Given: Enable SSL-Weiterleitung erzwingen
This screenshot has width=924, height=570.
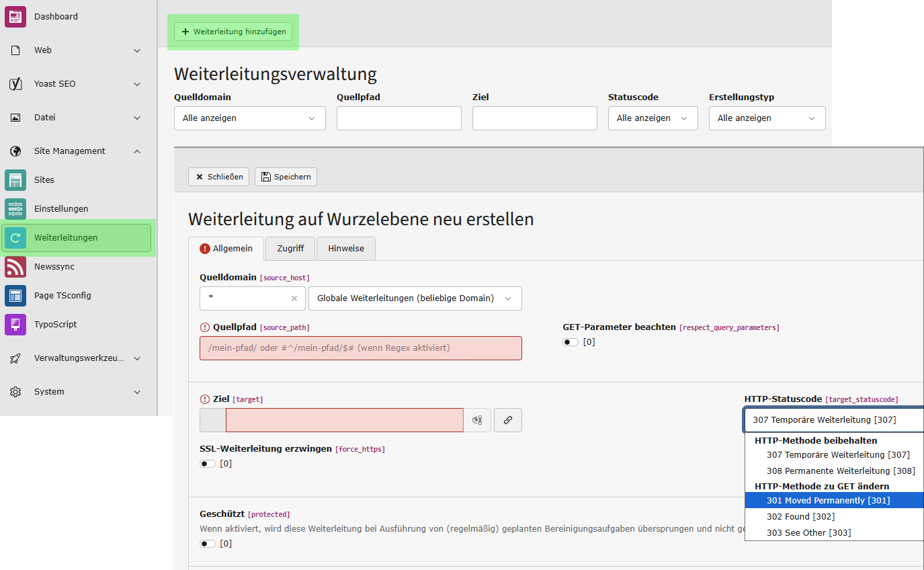Looking at the screenshot, I should pos(208,463).
